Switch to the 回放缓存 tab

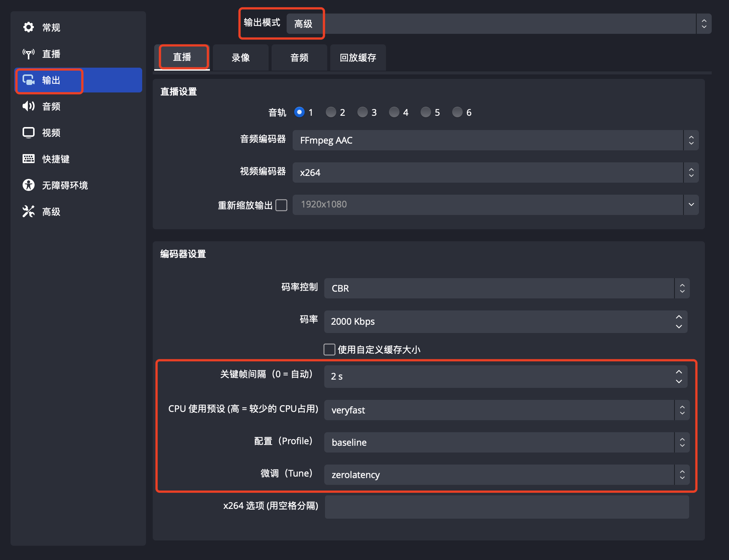click(x=358, y=58)
